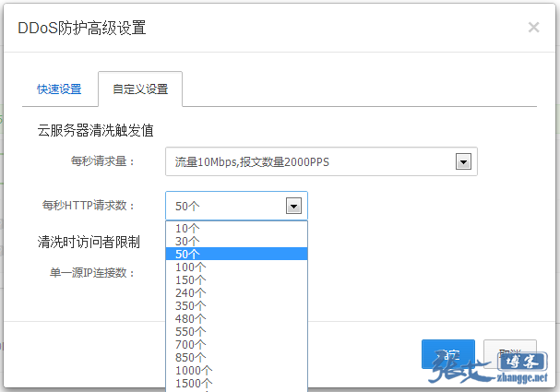Screen dimensions: 560x392
Task: Pick 150个 in the dropdown list
Action: pyautogui.click(x=191, y=279)
